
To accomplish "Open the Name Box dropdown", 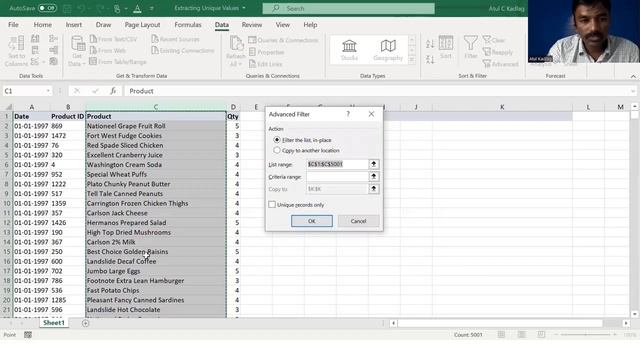I will coord(48,91).
